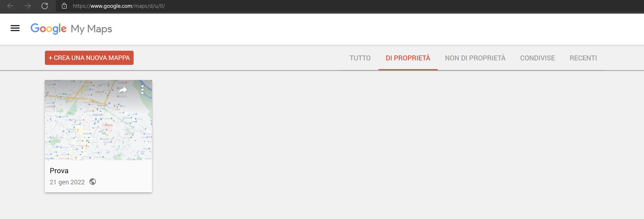This screenshot has height=219, width=644.
Task: View the RECENTI tab
Action: tap(583, 58)
